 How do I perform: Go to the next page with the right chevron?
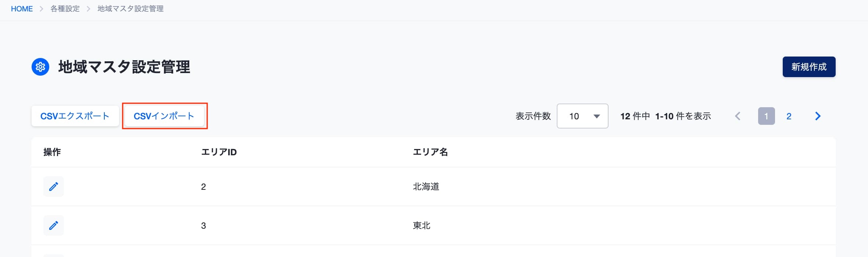818,116
